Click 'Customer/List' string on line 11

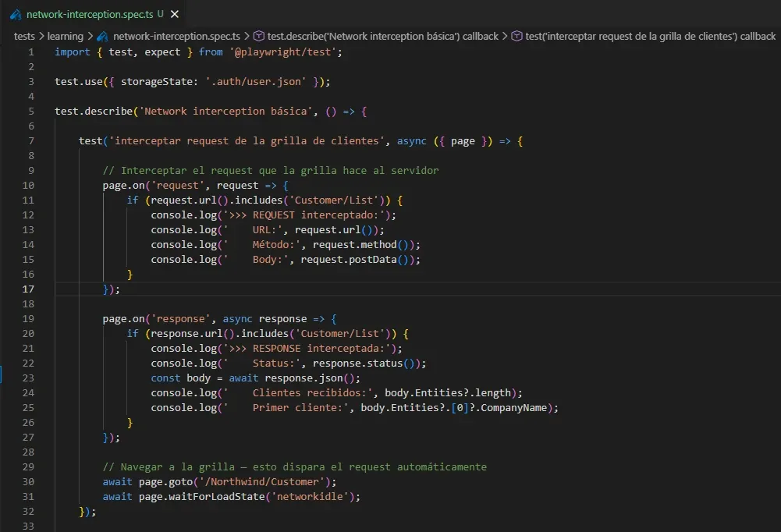point(333,200)
